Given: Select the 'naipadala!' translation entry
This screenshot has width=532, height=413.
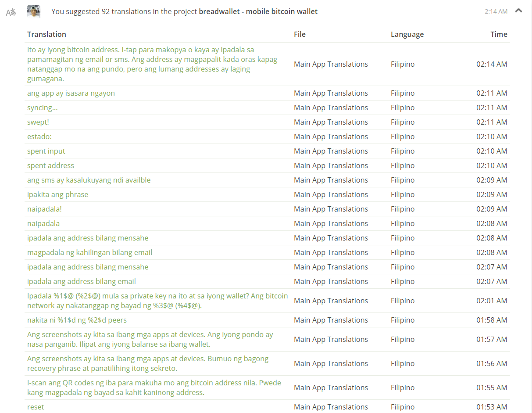Looking at the screenshot, I should tap(44, 209).
